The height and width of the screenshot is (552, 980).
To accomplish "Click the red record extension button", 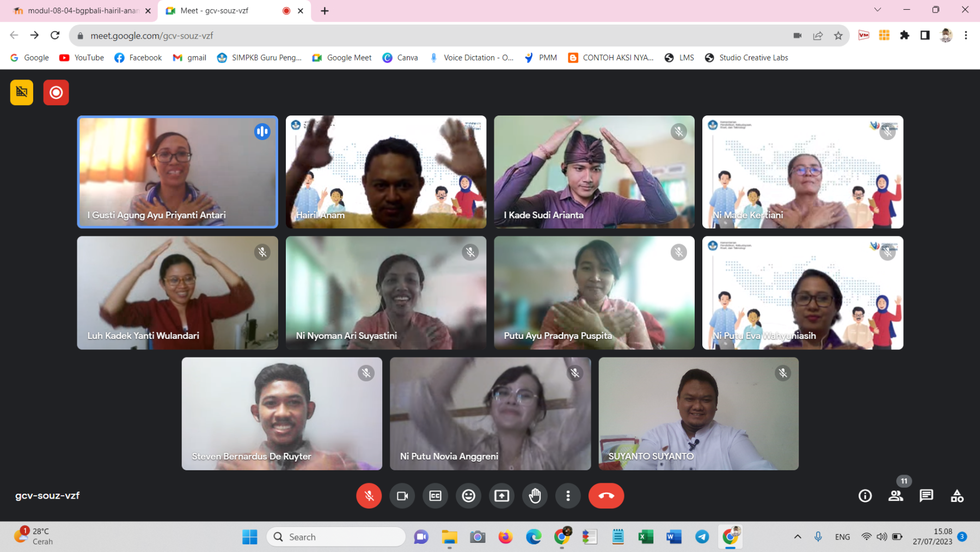I will click(x=56, y=93).
